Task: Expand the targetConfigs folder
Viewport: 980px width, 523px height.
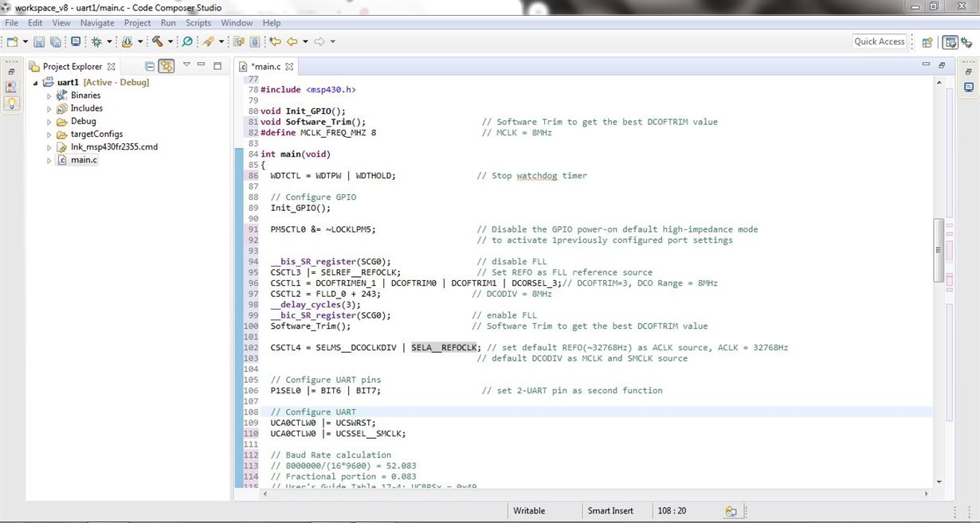Action: (x=49, y=134)
